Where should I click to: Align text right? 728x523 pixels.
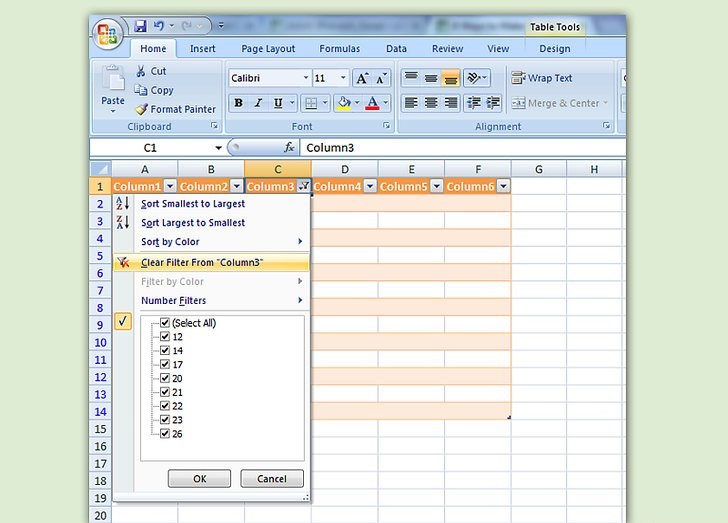[x=451, y=102]
